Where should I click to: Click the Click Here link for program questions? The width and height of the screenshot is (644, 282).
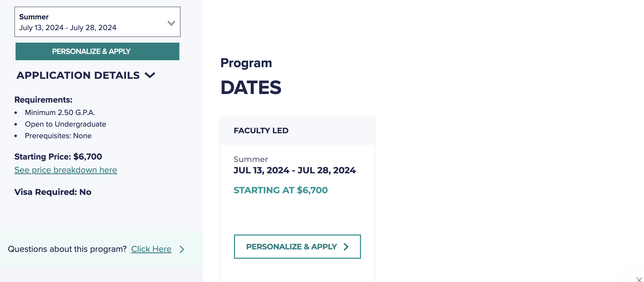pos(151,249)
